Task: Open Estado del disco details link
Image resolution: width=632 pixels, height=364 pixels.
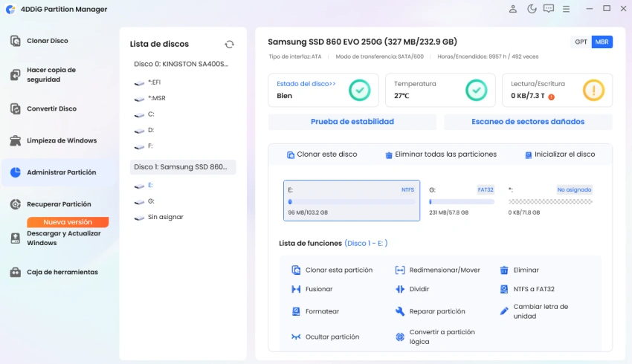Action: click(x=306, y=84)
